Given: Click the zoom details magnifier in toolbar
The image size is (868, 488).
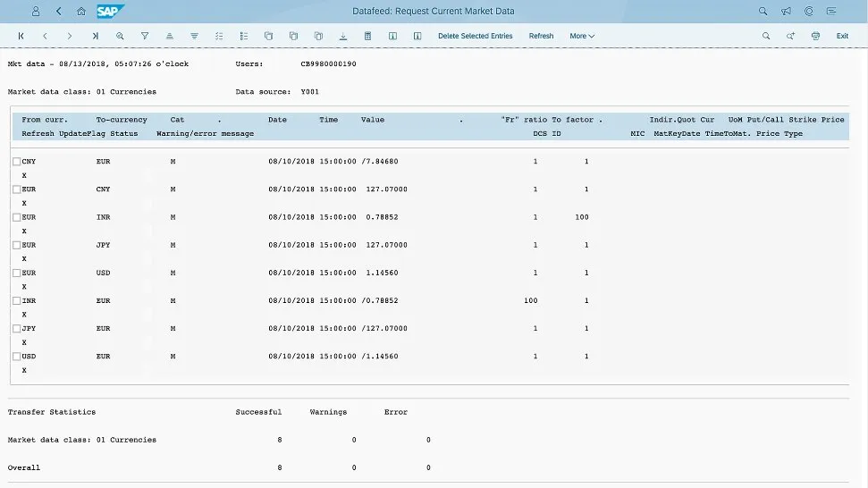Looking at the screenshot, I should coord(120,36).
